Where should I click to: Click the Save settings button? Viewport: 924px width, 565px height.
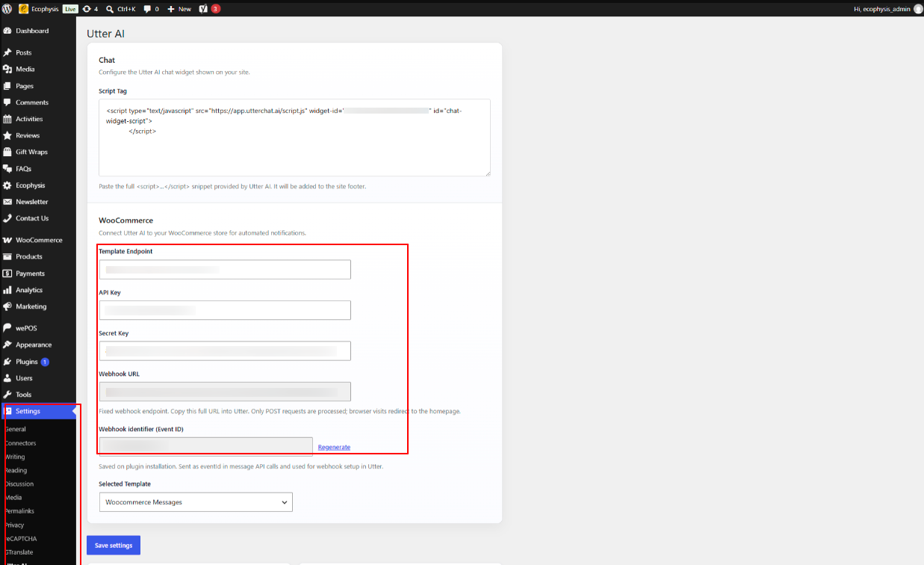[x=114, y=546]
